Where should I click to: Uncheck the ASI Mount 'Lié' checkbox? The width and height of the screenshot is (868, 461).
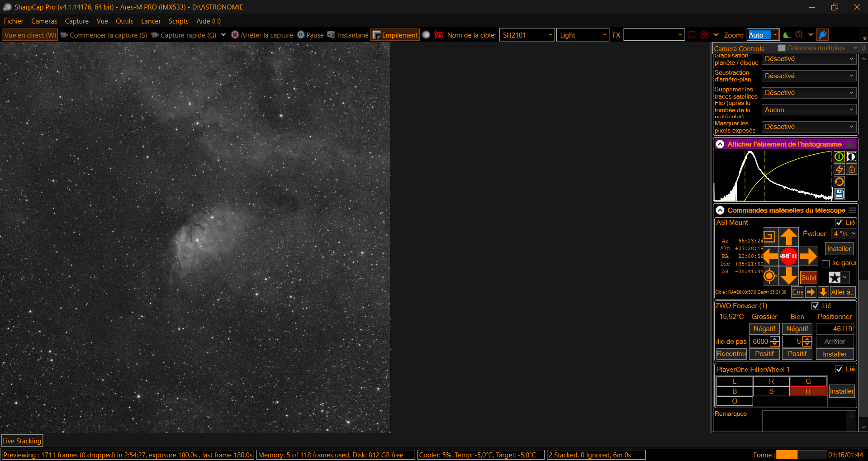click(x=839, y=223)
